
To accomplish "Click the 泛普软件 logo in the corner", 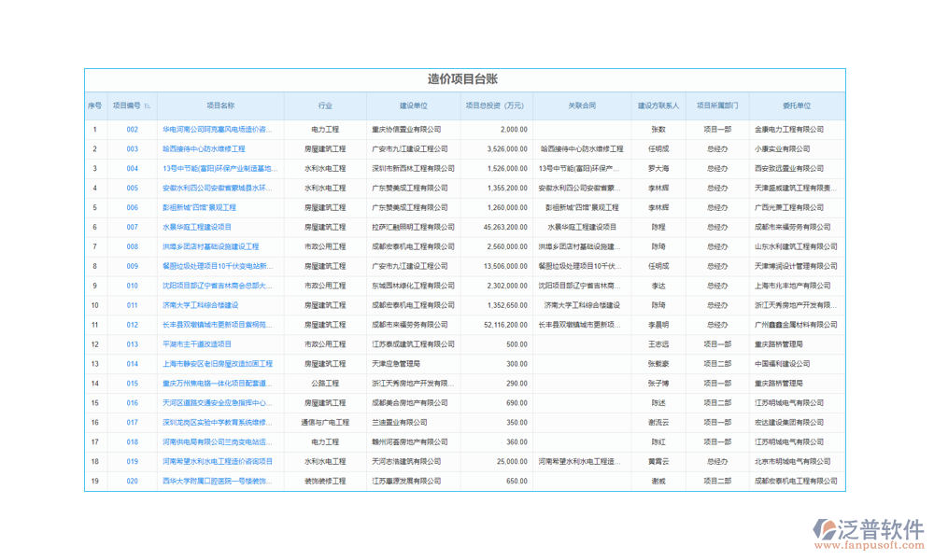I will pos(867,527).
